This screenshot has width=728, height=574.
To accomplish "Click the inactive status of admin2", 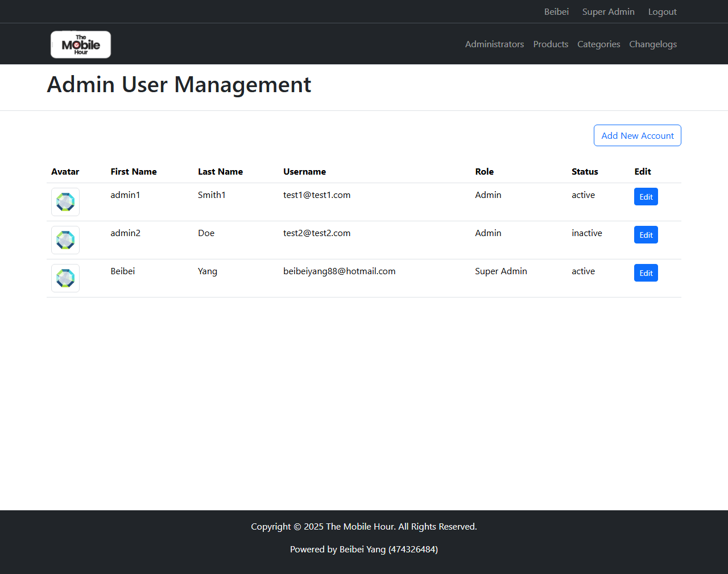I will 586,233.
